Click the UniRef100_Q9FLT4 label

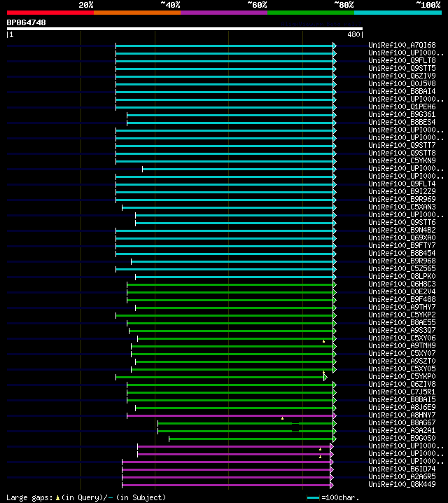402,184
